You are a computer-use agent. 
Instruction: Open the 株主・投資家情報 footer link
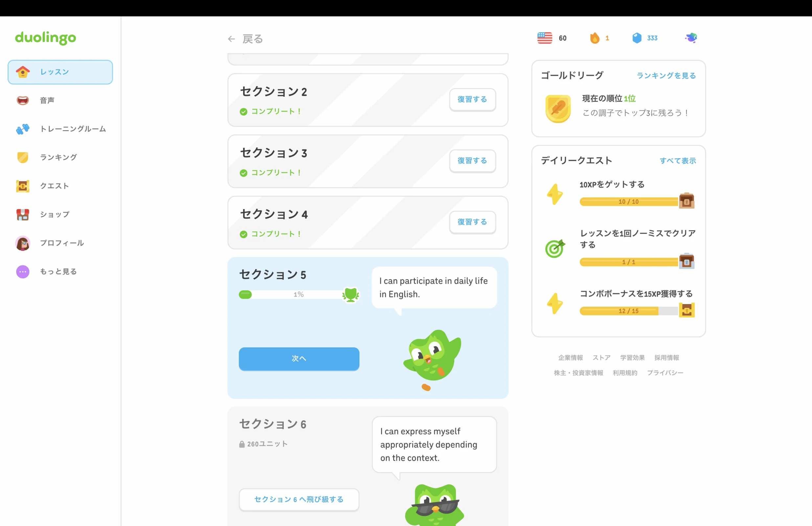578,373
